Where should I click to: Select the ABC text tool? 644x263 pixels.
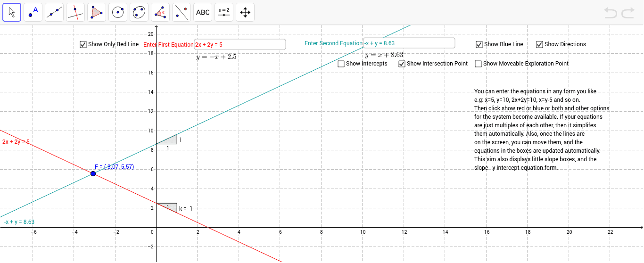tap(203, 12)
